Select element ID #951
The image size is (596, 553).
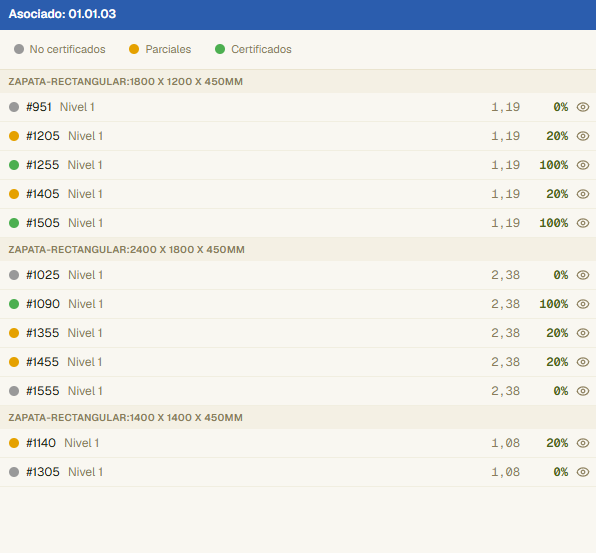coord(39,107)
